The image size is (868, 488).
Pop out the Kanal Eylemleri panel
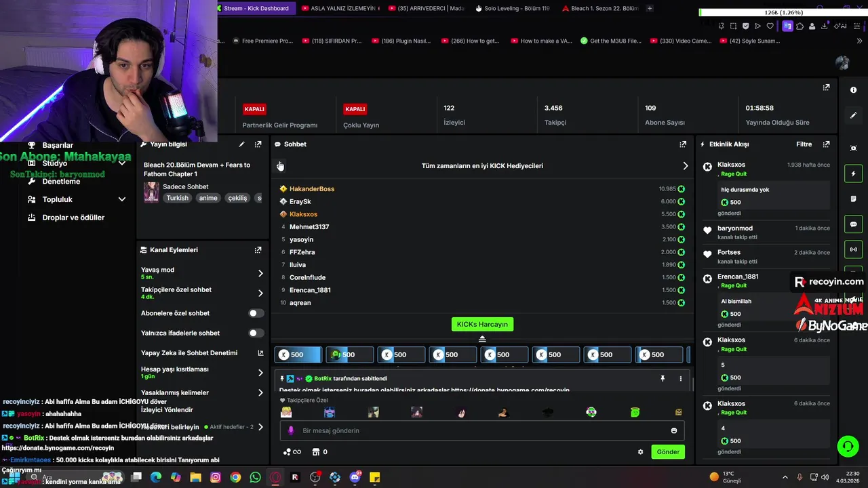[x=258, y=250]
